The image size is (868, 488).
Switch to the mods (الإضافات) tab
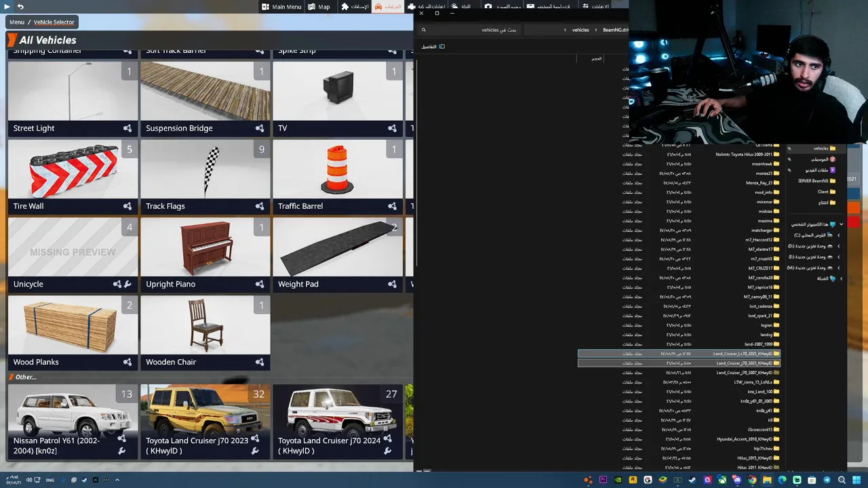click(x=355, y=7)
